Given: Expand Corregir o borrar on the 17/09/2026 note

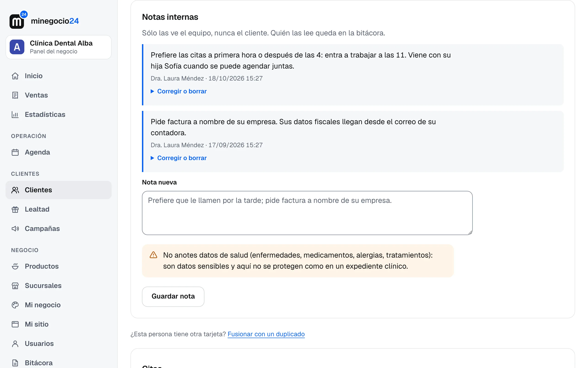Looking at the screenshot, I should (x=179, y=158).
